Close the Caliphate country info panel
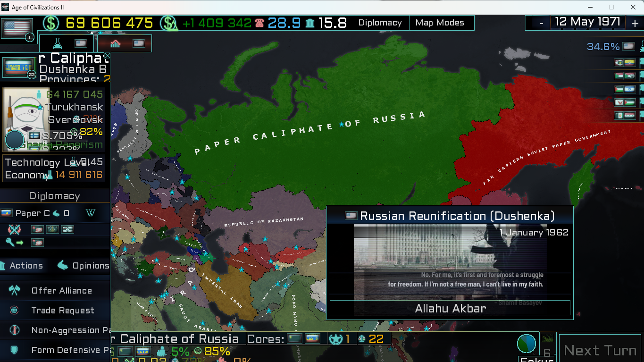This screenshot has width=644, height=362. (107, 56)
